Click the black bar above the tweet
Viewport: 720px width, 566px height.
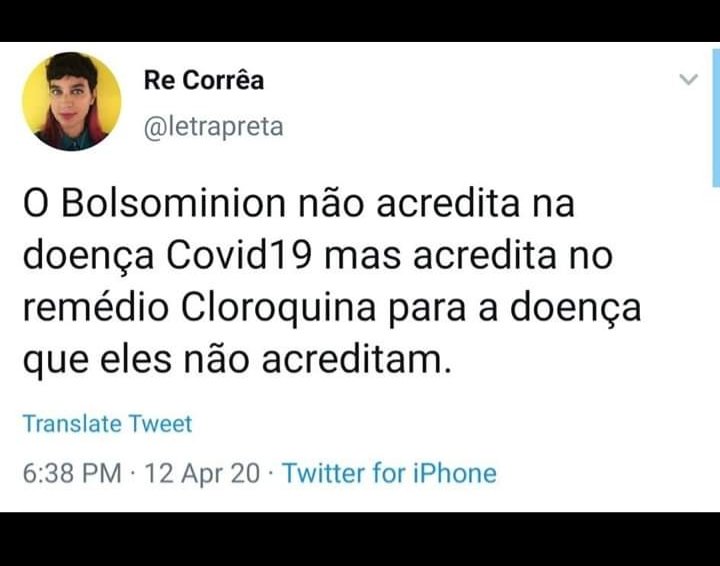[360, 21]
